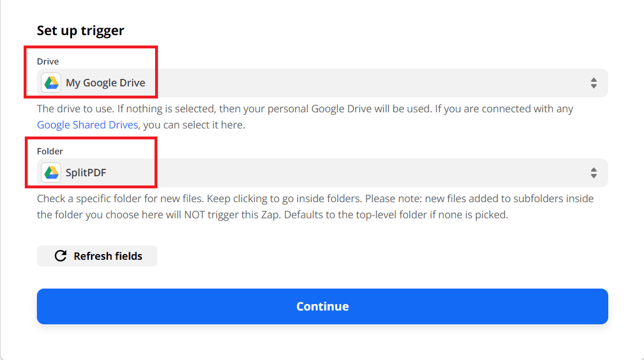Click the Google Drive icon in Drive field

tap(51, 83)
